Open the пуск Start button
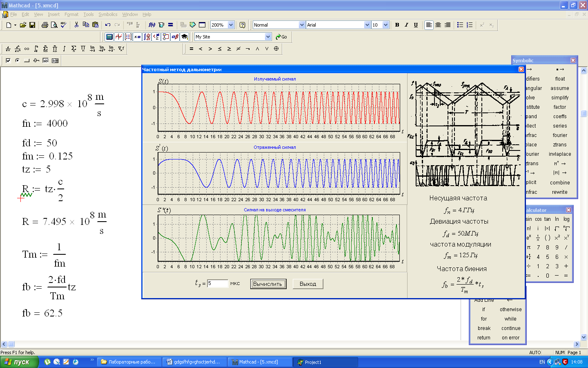Viewport: 588px width, 368px height. (x=19, y=362)
